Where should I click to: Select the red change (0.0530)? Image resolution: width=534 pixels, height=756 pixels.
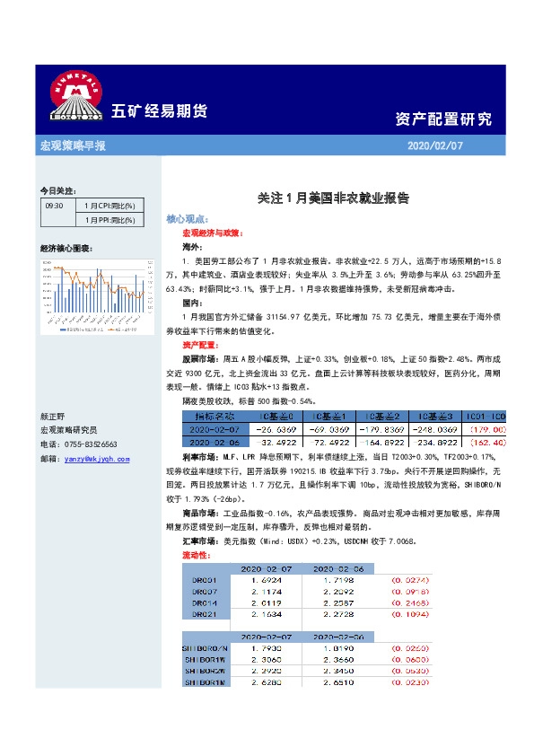point(410,671)
